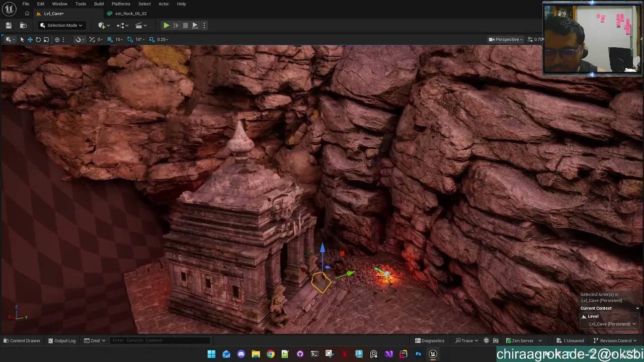The image size is (644, 362).
Task: Open Photoshop from the taskbar
Action: (418, 354)
